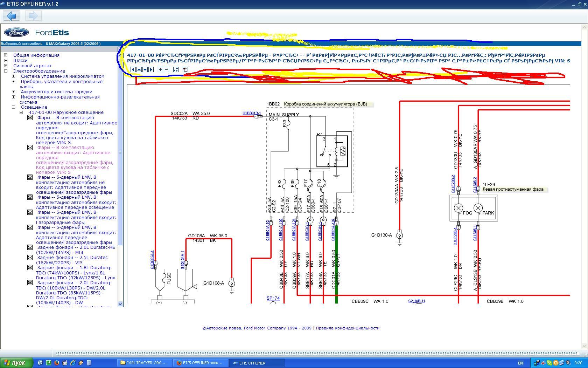Pan the wiring diagram up

(139, 69)
